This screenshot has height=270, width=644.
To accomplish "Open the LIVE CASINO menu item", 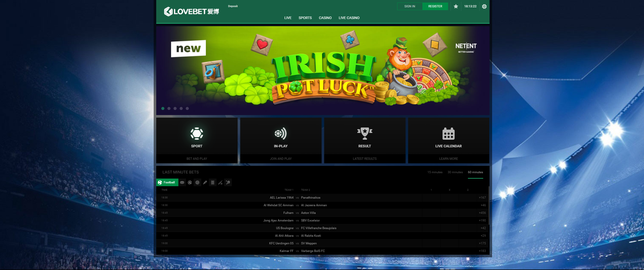I will 349,18.
